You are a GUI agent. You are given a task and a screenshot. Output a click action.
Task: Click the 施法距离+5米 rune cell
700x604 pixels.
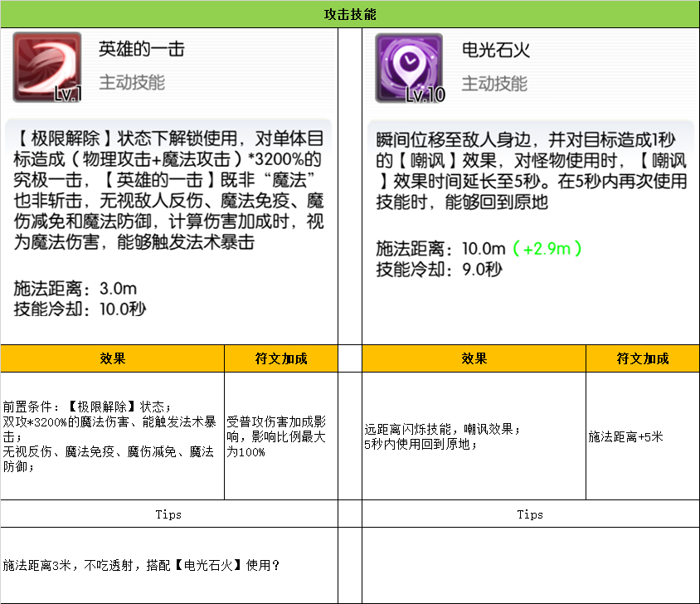point(643,436)
